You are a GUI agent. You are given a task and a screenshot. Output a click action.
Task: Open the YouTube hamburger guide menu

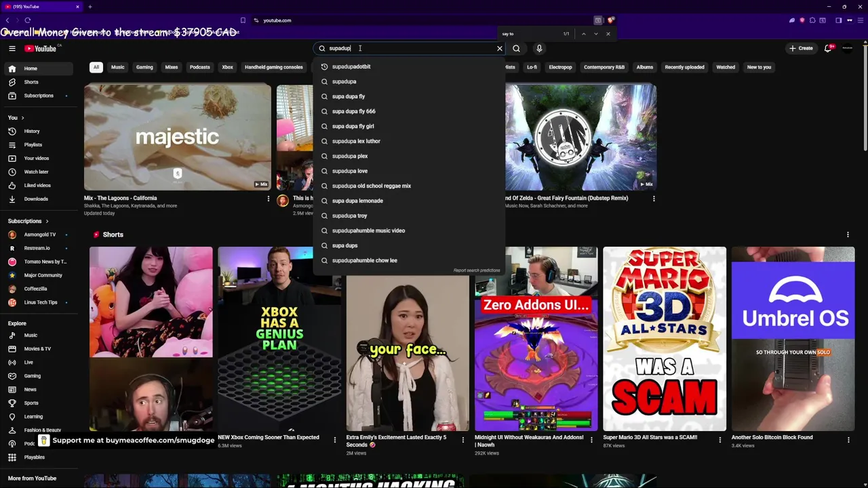(x=12, y=48)
